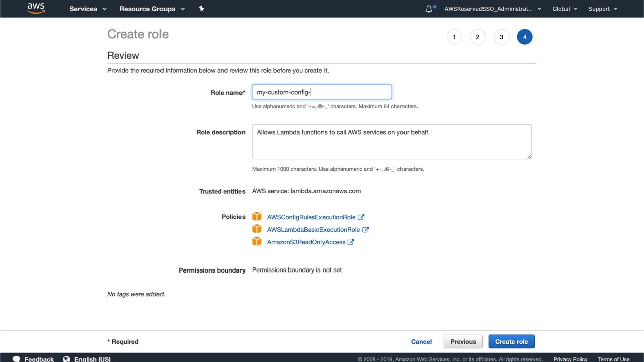Click the Previous button
644x362 pixels.
pyautogui.click(x=463, y=342)
